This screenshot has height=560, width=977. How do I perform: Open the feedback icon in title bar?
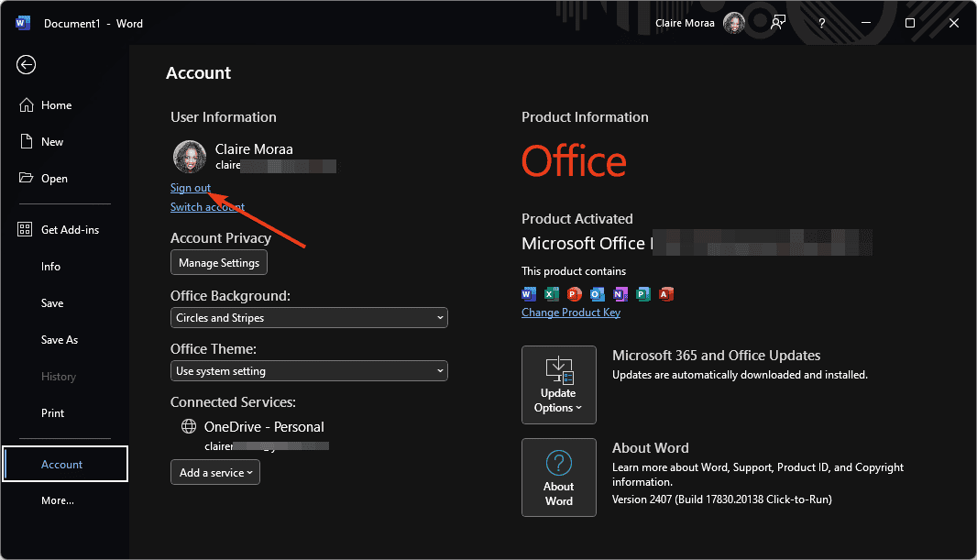pos(777,23)
